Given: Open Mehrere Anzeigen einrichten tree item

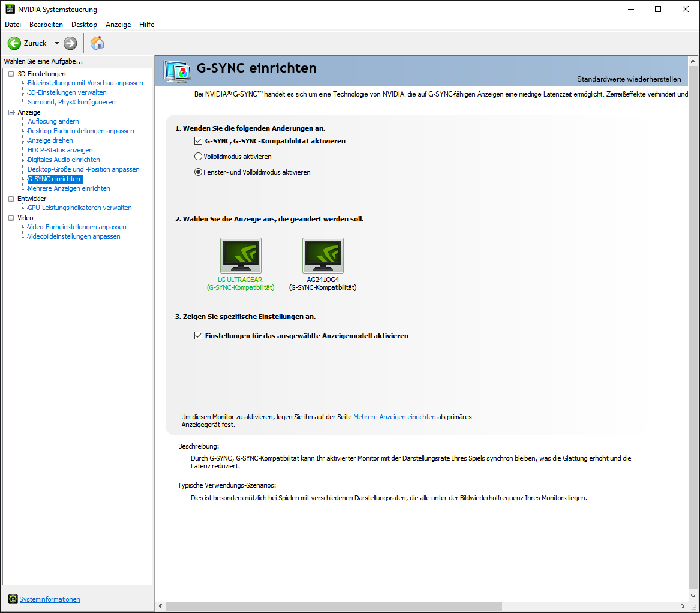Looking at the screenshot, I should point(69,188).
